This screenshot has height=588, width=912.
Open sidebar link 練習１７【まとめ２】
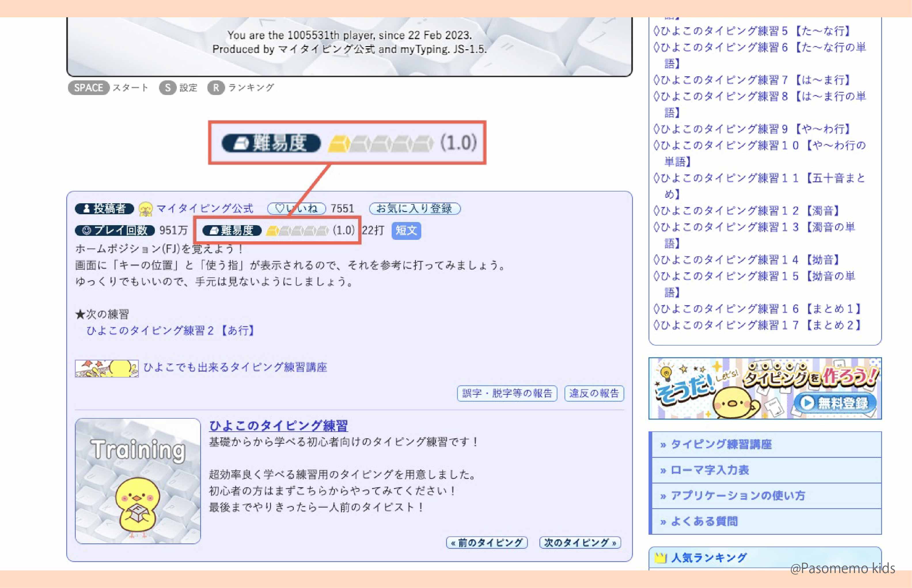[758, 325]
